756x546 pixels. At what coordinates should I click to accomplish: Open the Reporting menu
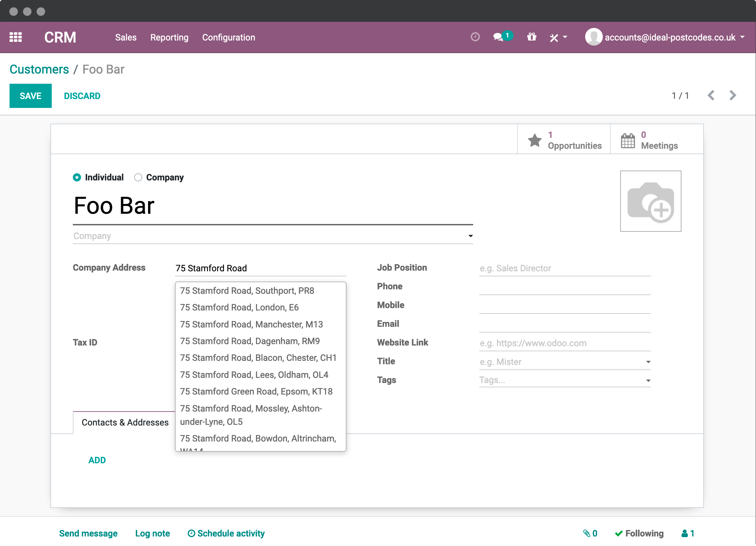[x=169, y=37]
